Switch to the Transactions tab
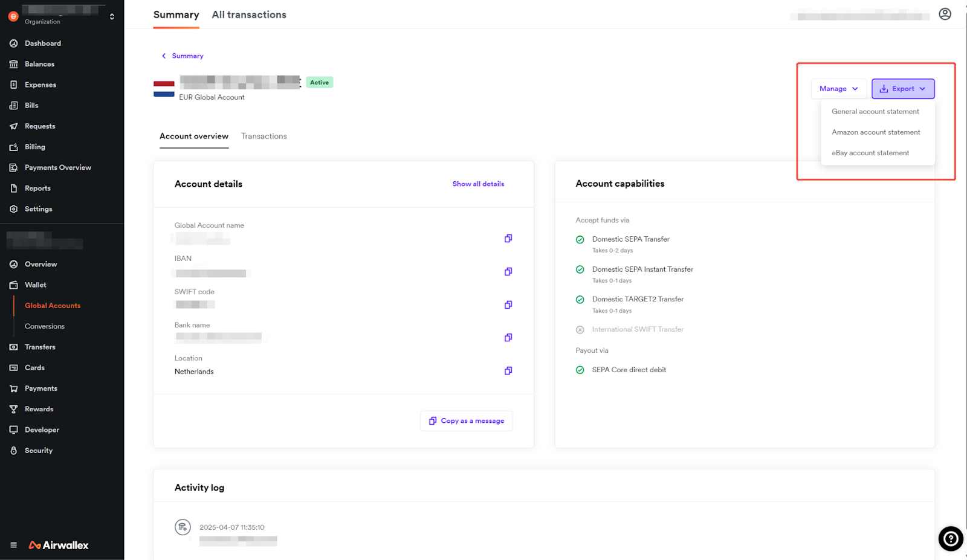 264,137
